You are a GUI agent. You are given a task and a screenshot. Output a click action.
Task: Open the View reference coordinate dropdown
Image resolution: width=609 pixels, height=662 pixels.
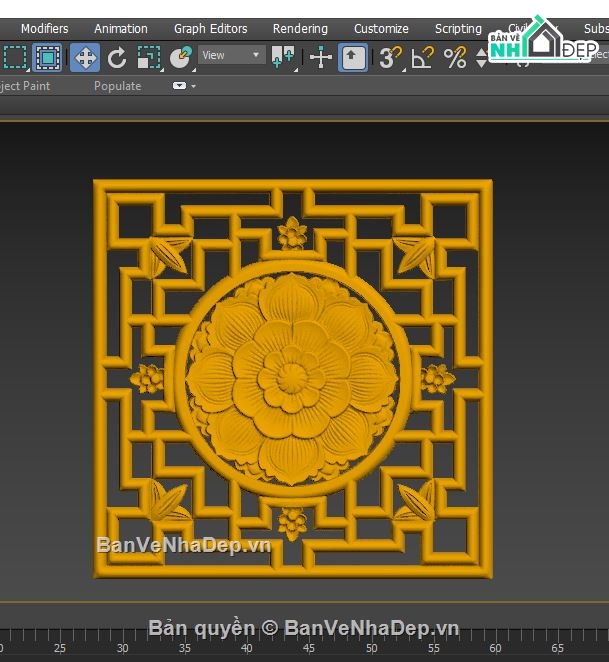231,55
